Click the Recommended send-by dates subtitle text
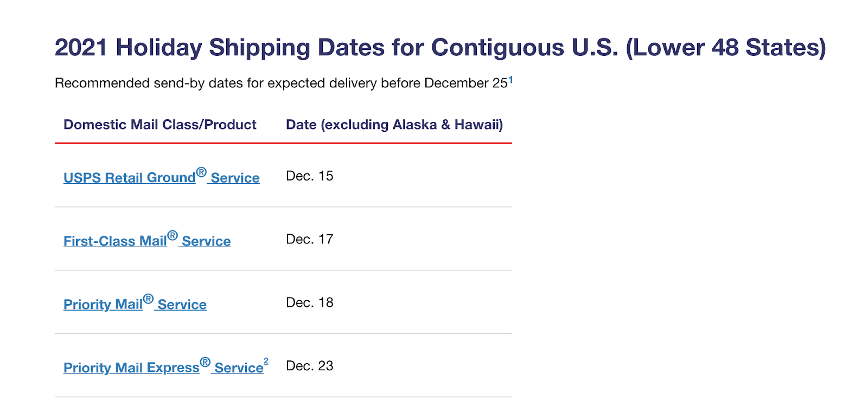 pos(281,83)
